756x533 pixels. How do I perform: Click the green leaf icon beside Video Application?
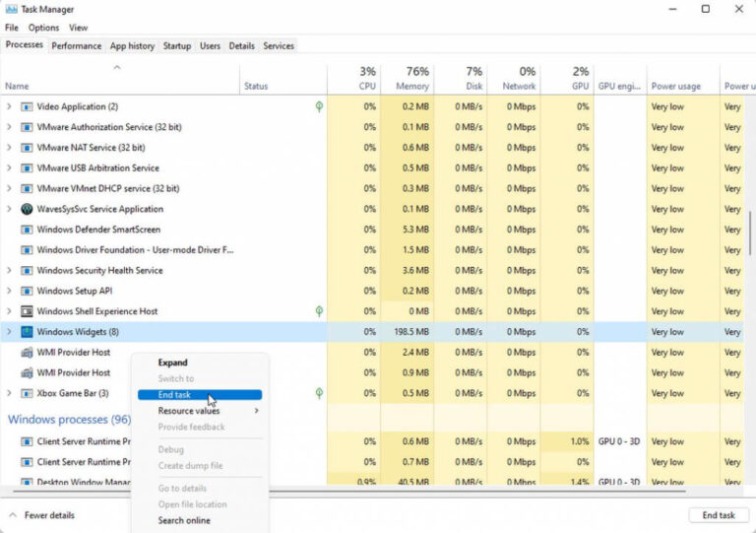[319, 106]
